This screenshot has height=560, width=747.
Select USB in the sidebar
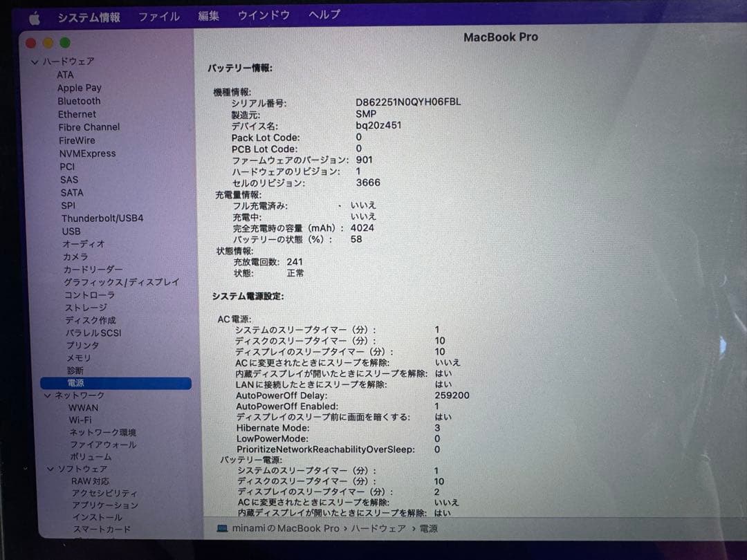pos(71,231)
